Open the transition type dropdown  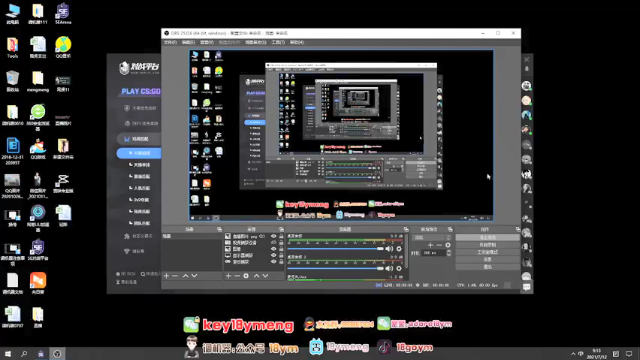pos(432,237)
